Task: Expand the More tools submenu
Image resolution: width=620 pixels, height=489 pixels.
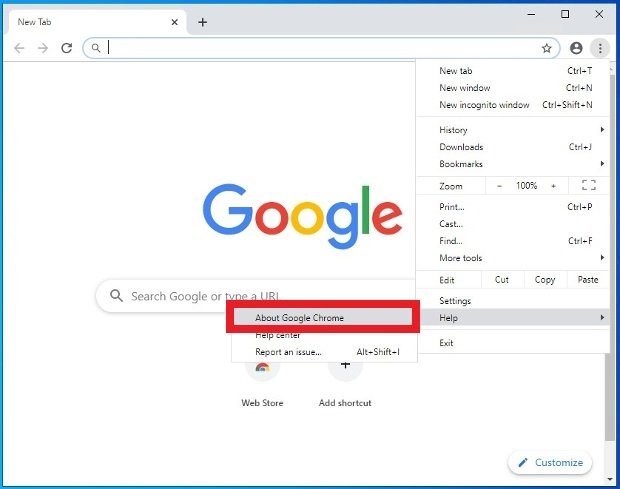Action: pyautogui.click(x=513, y=258)
